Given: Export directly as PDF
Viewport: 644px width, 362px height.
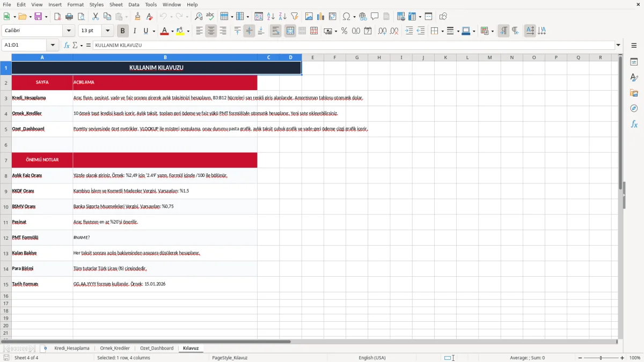Looking at the screenshot, I should (57, 17).
